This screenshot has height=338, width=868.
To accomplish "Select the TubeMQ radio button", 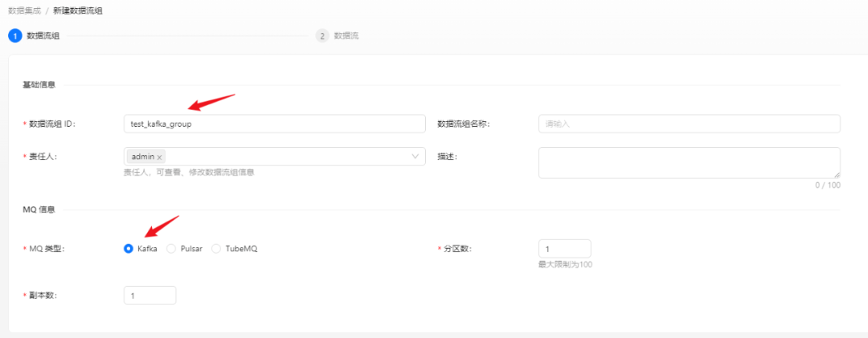I will 216,249.
